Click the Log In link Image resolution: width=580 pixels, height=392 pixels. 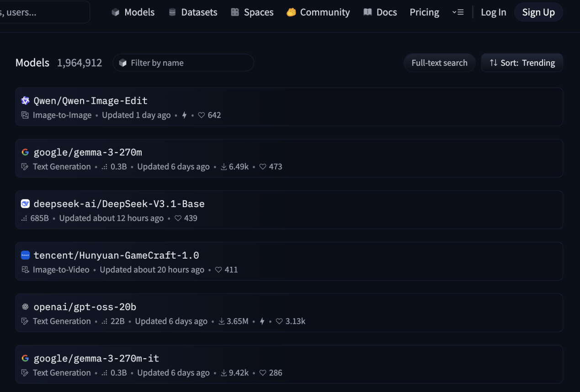(493, 12)
